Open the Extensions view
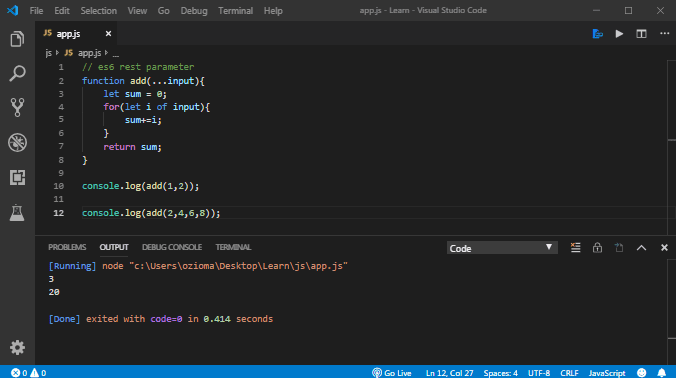The height and width of the screenshot is (378, 676). coord(17,177)
